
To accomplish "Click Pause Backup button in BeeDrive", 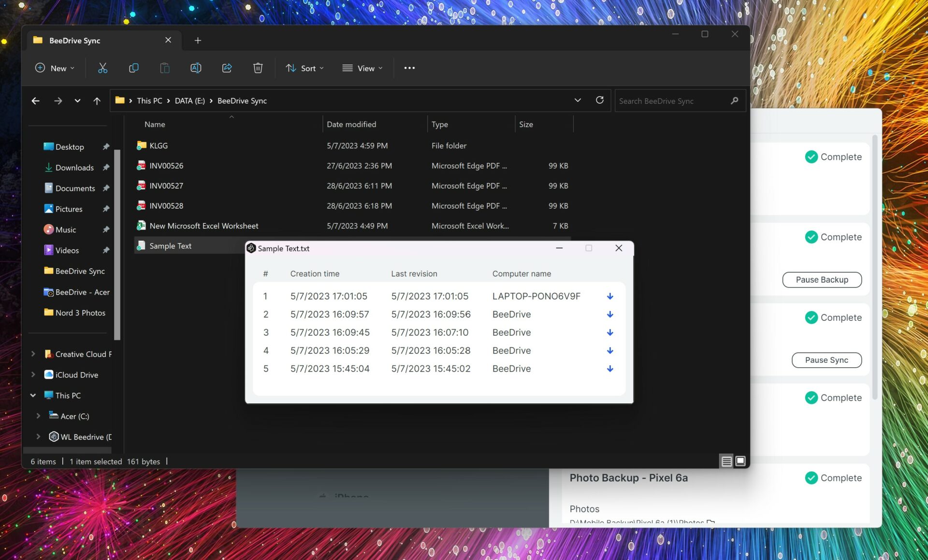I will coord(822,280).
